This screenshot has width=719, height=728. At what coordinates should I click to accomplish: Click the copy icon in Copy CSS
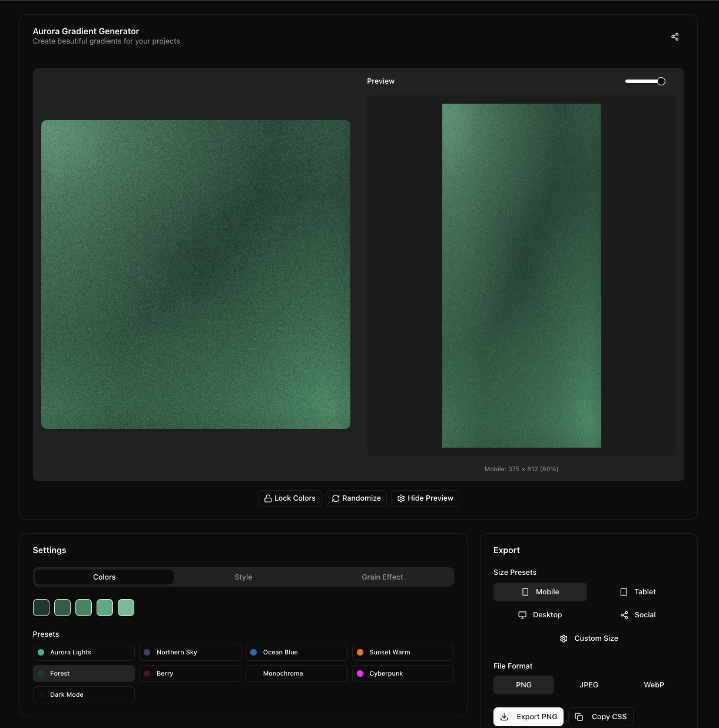pos(579,717)
